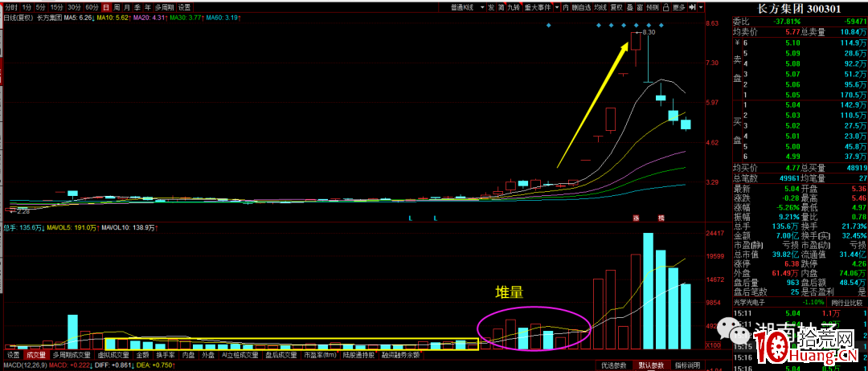The height and width of the screenshot is (371, 868).
Task: Open the 更多 more options
Action: click(679, 7)
